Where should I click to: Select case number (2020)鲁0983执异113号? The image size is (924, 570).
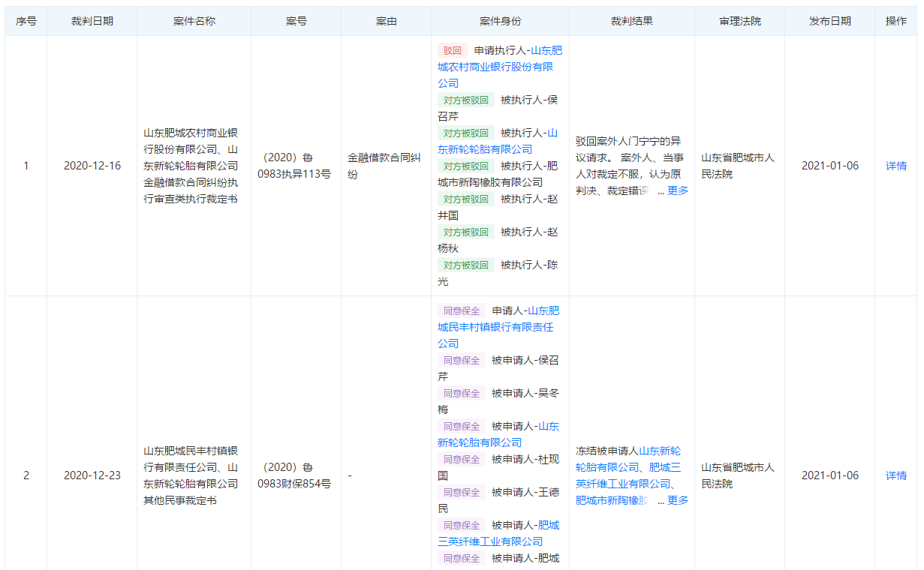[x=294, y=166]
